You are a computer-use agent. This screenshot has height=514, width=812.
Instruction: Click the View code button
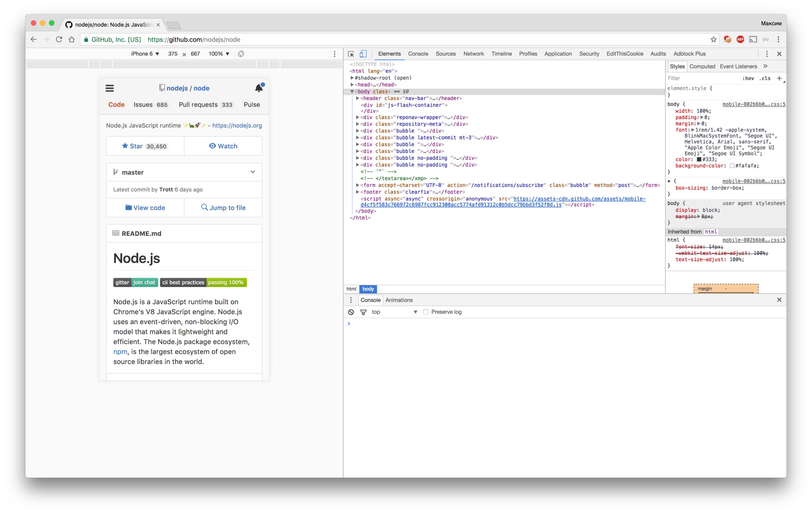(x=145, y=208)
